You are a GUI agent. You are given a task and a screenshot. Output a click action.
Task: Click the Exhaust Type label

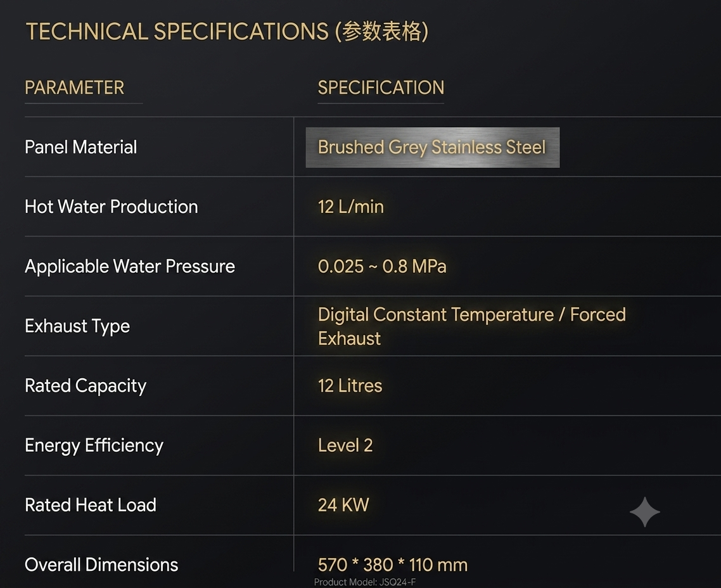[x=77, y=326]
